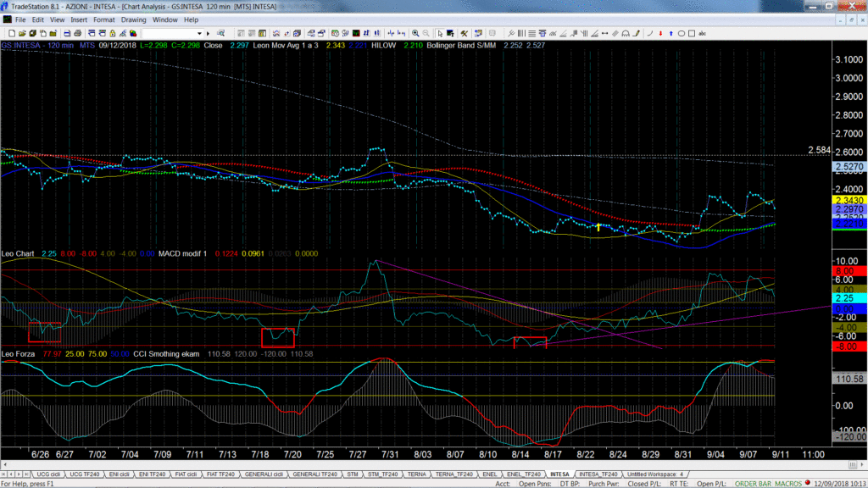Screen dimensions: 868x488
Task: Click the black arrow beside the combo box
Action: pos(209,34)
